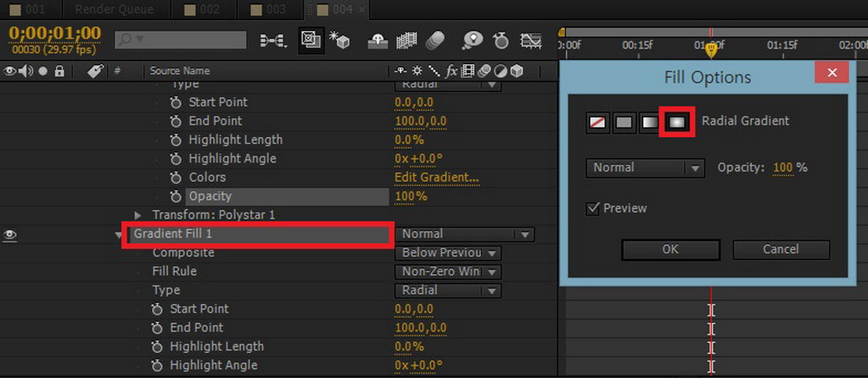This screenshot has width=868, height=378.
Task: Click the Adjustment Layer switch header
Action: coord(500,71)
